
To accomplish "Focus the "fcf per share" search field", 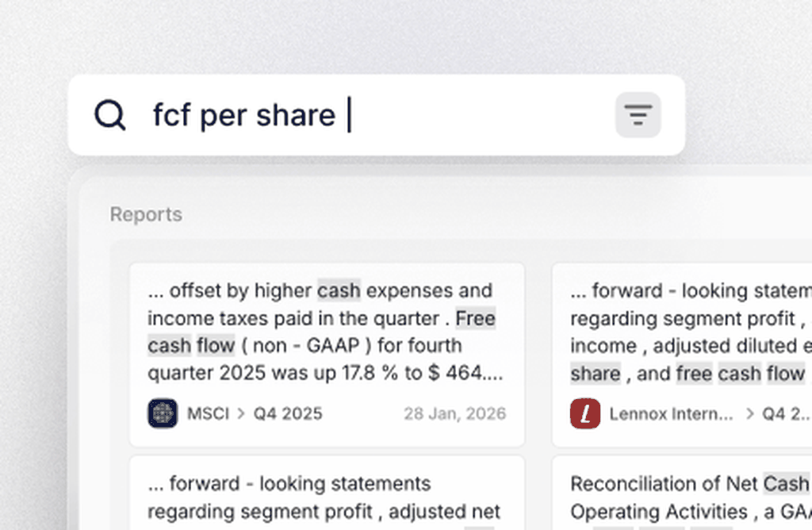I will 357,115.
